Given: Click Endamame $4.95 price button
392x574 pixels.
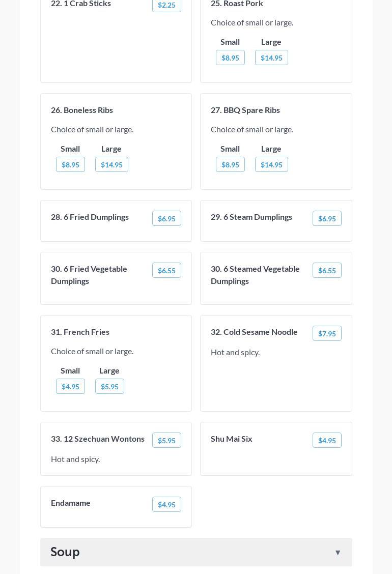Looking at the screenshot, I should point(166,504).
